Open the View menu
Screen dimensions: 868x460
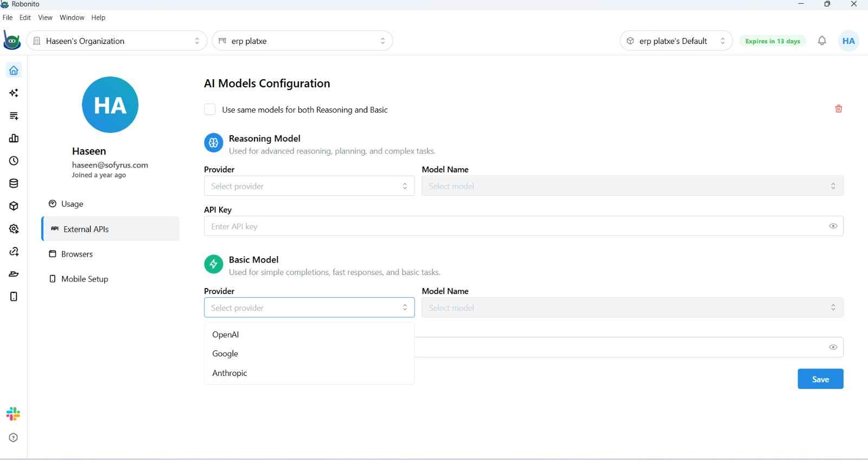tap(45, 17)
